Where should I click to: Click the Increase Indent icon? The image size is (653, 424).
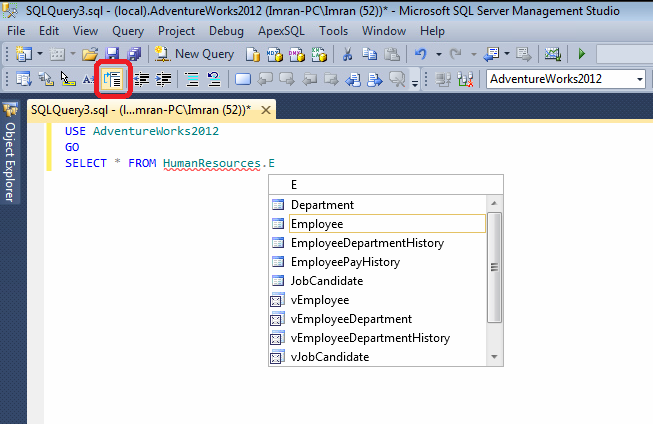click(164, 79)
